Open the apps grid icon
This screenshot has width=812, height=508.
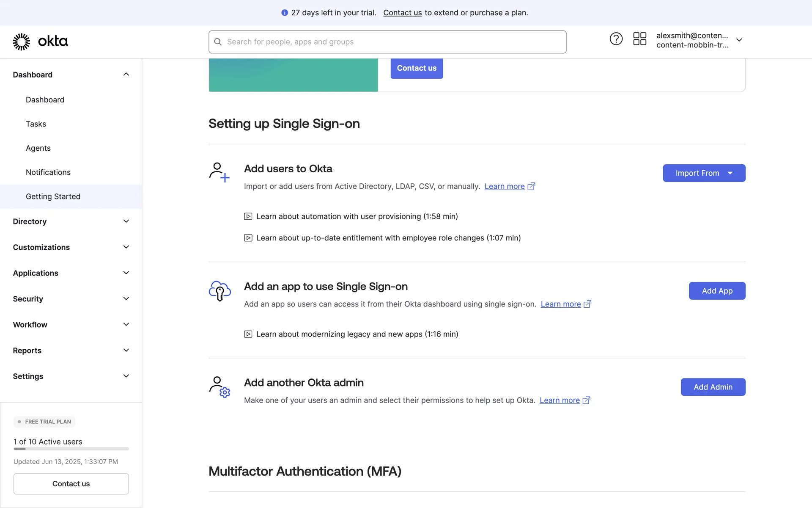[639, 39]
